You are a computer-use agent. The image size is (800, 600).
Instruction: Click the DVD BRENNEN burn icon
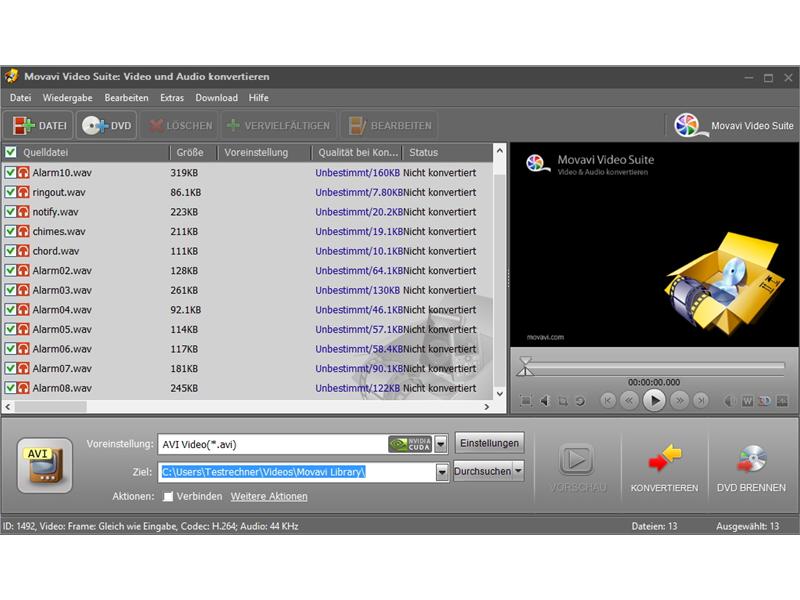point(751,458)
